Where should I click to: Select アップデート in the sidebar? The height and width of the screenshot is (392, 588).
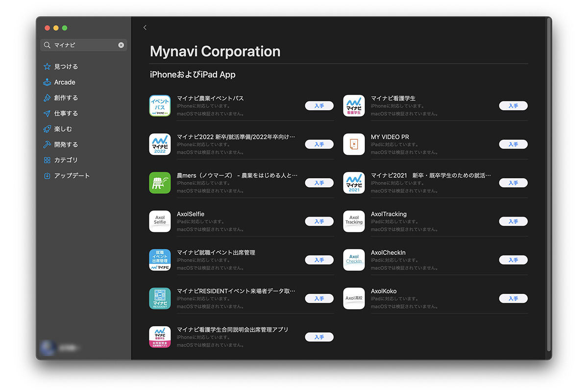(72, 176)
